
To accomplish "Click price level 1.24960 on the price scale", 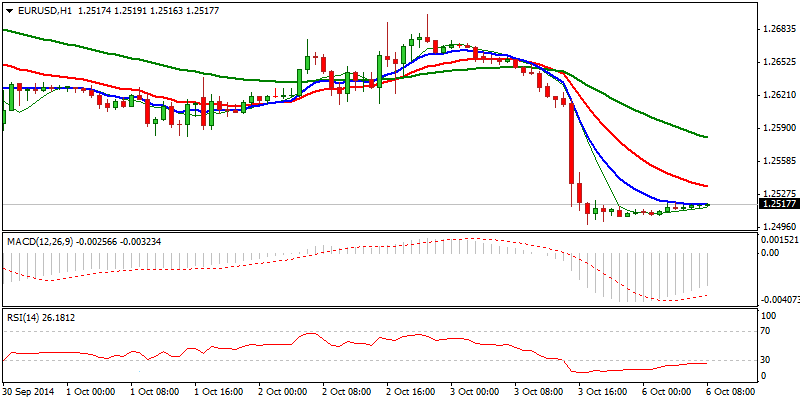I will click(x=779, y=226).
